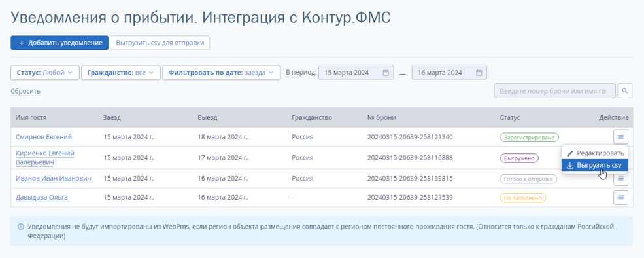Click the Добавить уведомление button
The image size is (644, 258).
[x=59, y=43]
